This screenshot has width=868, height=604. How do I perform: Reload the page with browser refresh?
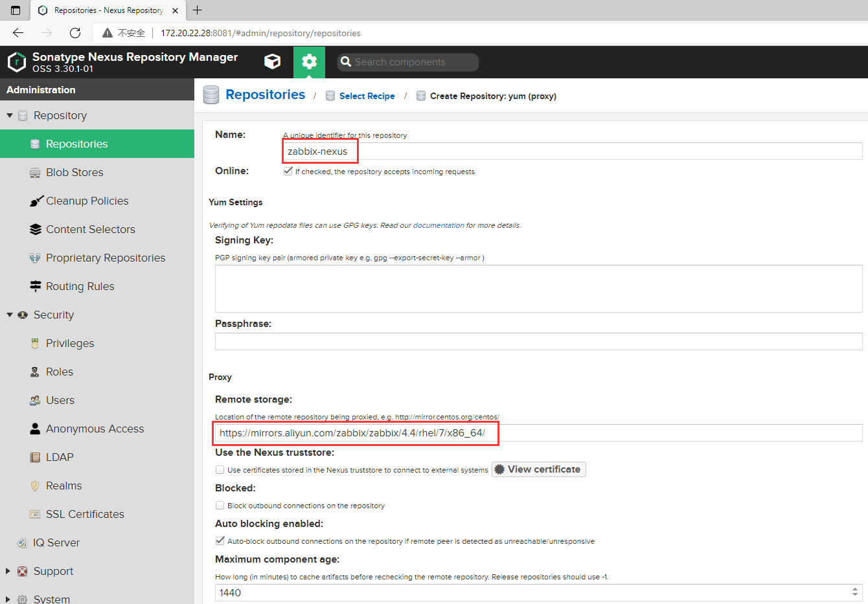[75, 33]
